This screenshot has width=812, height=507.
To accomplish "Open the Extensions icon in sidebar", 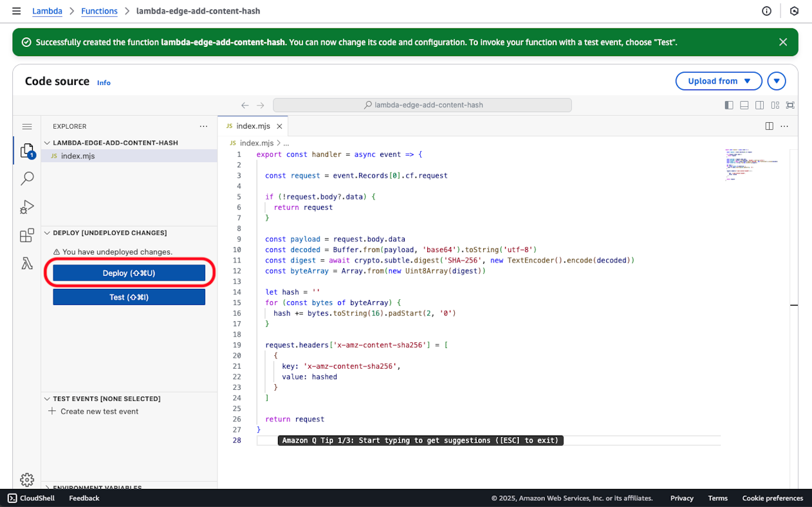I will [x=27, y=235].
